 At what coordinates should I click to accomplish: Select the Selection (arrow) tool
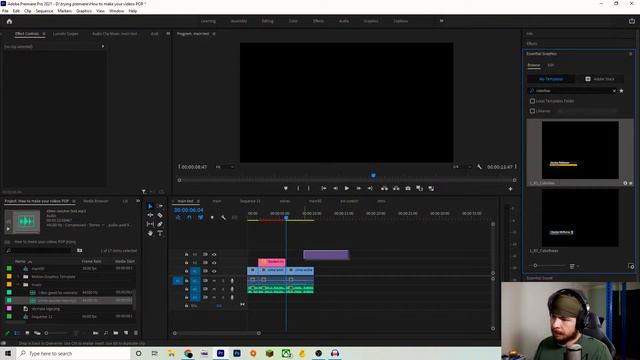click(150, 206)
